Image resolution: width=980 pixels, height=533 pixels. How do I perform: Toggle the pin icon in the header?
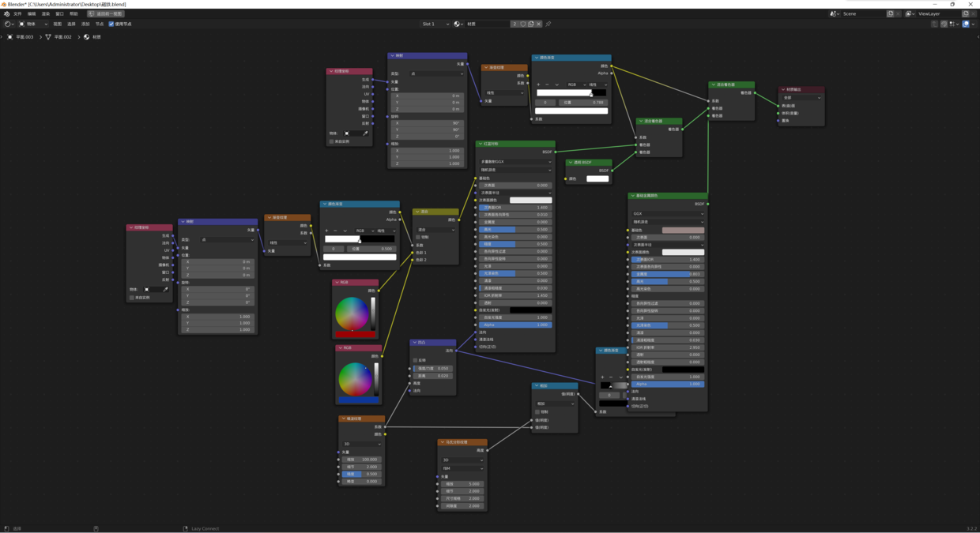click(x=548, y=24)
